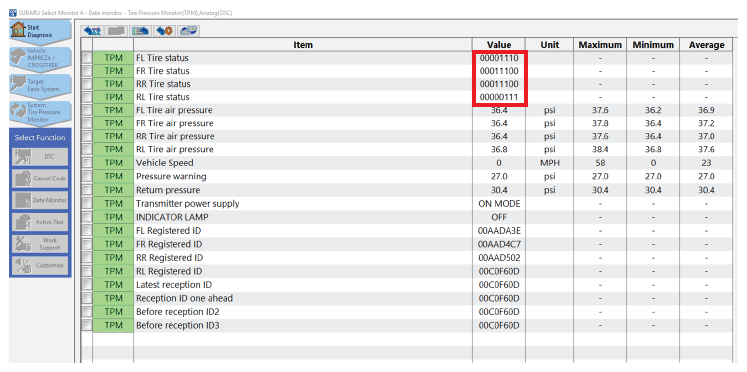Select the RL Registered ID row label
The width and height of the screenshot is (747, 372).
[x=169, y=271]
